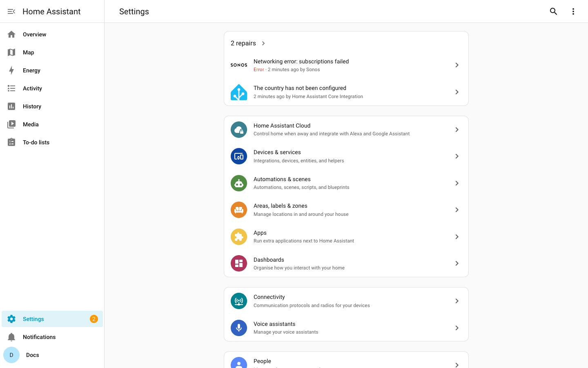Open the Notifications bell icon
The height and width of the screenshot is (368, 588).
[x=11, y=337]
